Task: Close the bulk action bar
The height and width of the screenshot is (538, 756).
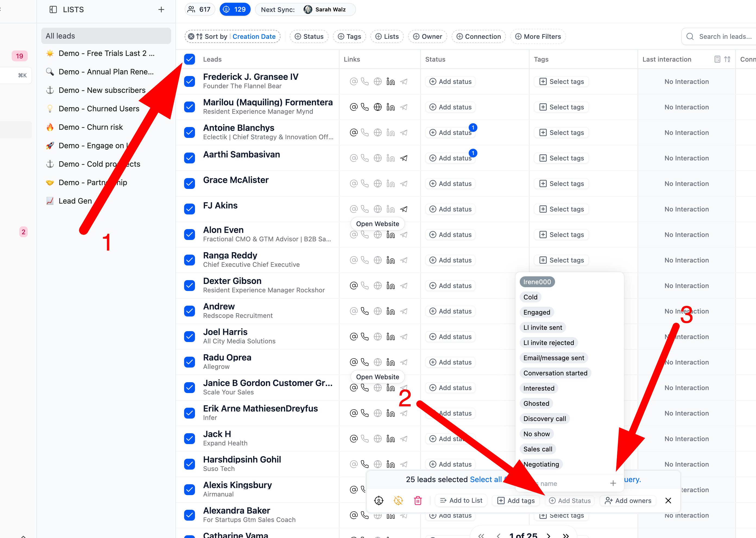Action: (x=668, y=501)
